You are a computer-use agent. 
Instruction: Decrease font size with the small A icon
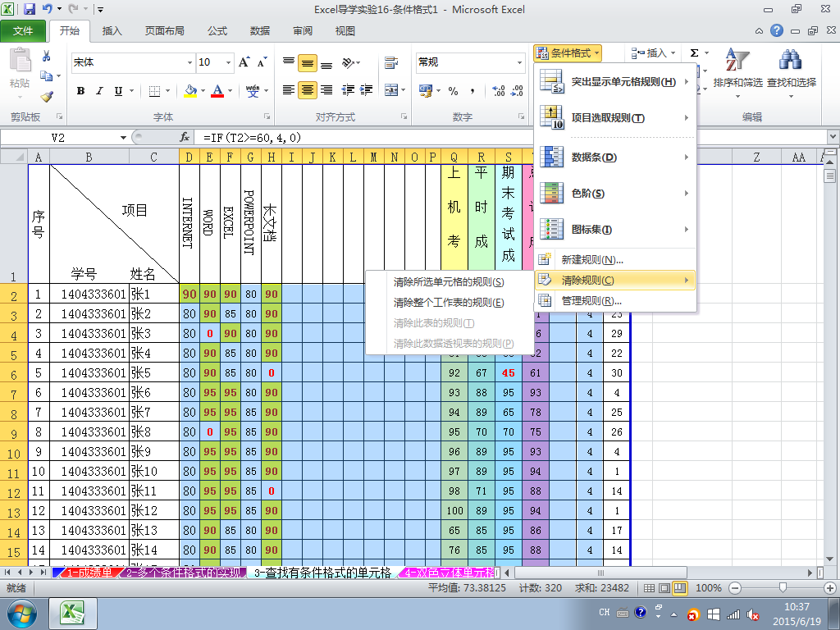[262, 62]
